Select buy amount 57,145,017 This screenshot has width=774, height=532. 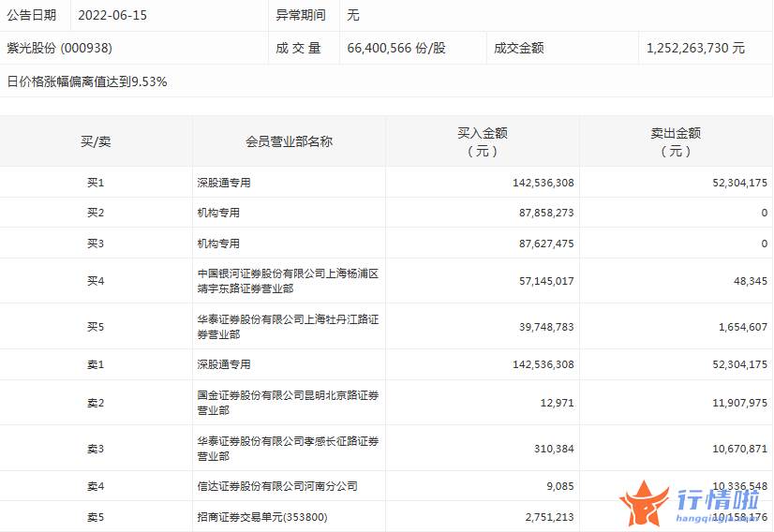click(x=546, y=281)
